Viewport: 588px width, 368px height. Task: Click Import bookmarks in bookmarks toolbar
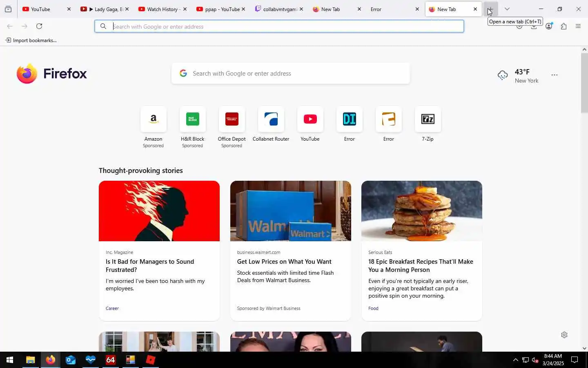[31, 40]
